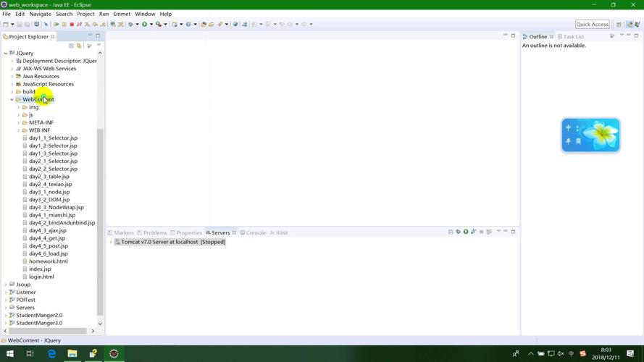This screenshot has height=362, width=644.
Task: Maximize the editor area
Action: point(513,35)
